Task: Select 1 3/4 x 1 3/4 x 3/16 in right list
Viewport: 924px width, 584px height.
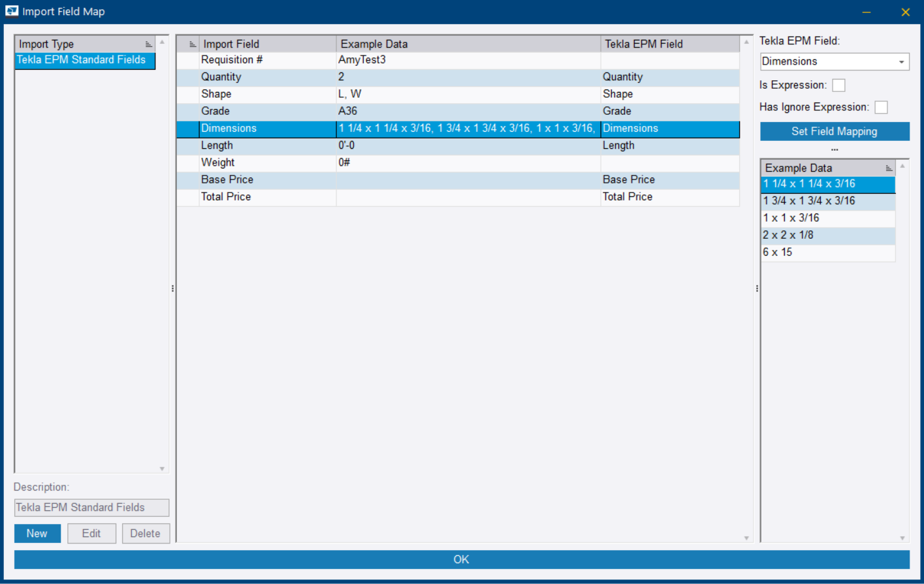Action: coord(828,201)
